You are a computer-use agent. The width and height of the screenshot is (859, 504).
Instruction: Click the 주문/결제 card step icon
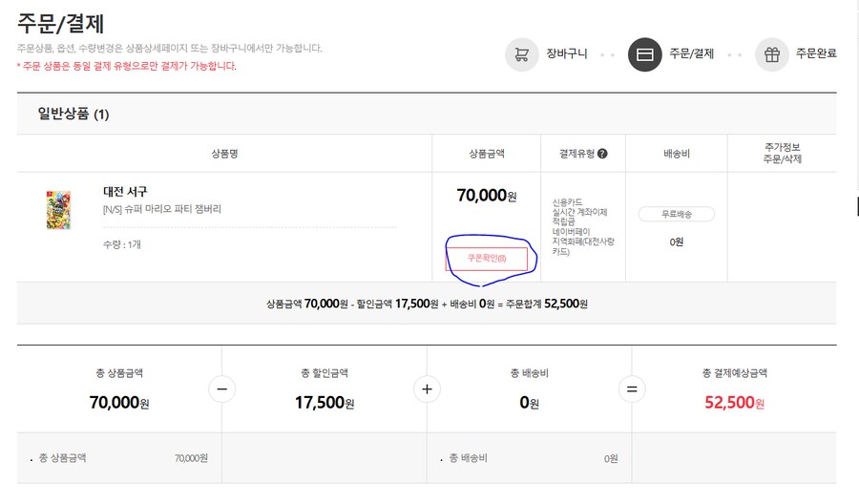coord(644,54)
